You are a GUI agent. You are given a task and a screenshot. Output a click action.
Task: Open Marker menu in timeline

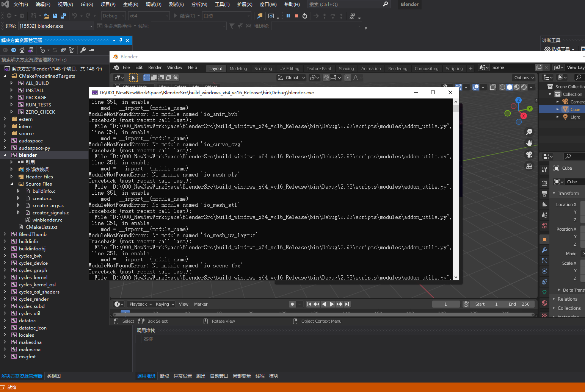[x=201, y=304]
